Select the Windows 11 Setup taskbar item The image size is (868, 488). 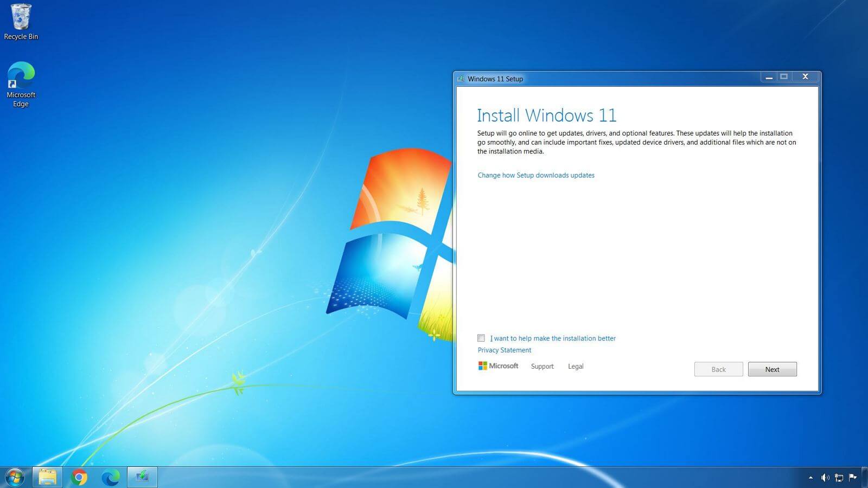[142, 477]
